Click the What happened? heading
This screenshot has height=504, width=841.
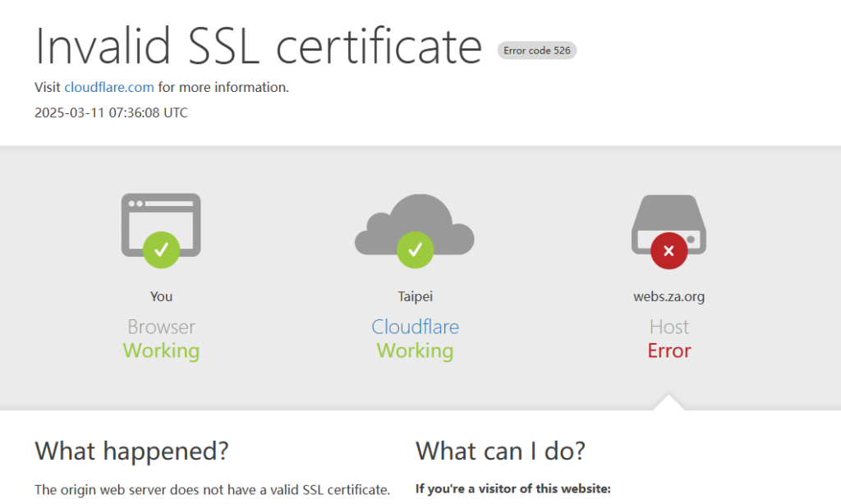[x=131, y=451]
